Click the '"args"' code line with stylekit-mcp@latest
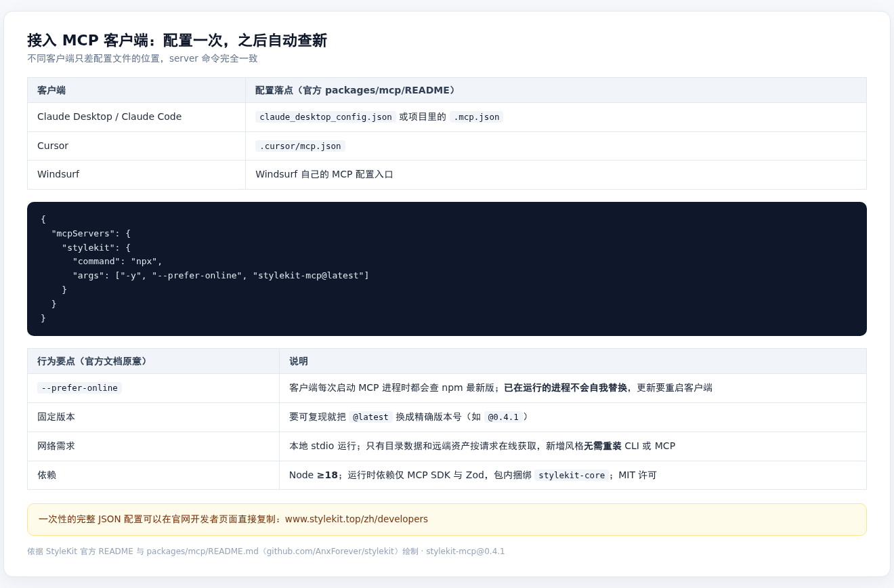The width and height of the screenshot is (894, 588). tap(221, 276)
